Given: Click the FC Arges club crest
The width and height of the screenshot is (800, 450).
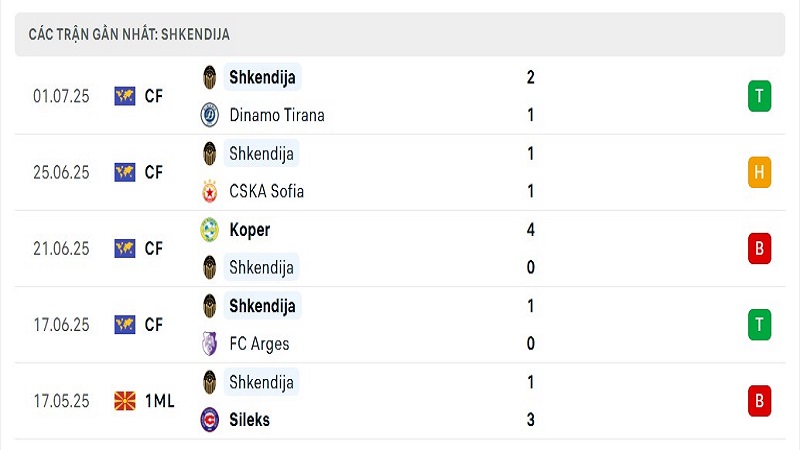Looking at the screenshot, I should (209, 343).
